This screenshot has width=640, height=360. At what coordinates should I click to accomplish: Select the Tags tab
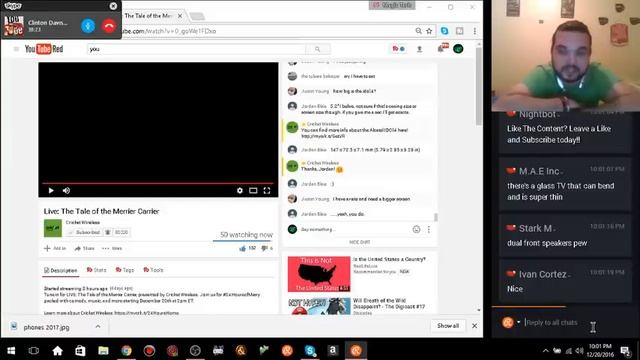[125, 270]
